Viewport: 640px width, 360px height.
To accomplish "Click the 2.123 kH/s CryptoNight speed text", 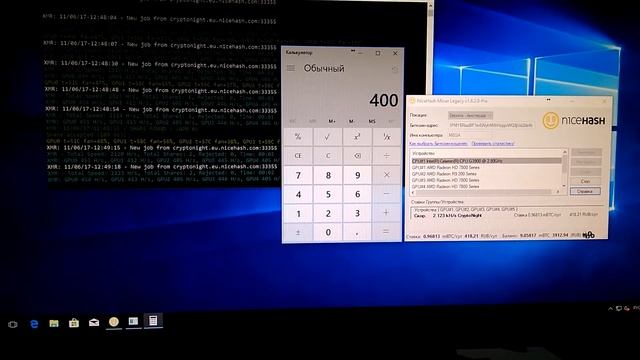I will click(457, 215).
